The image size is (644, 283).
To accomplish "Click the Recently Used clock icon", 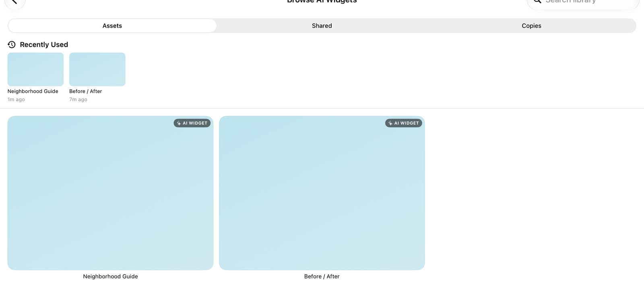I will click(x=12, y=45).
